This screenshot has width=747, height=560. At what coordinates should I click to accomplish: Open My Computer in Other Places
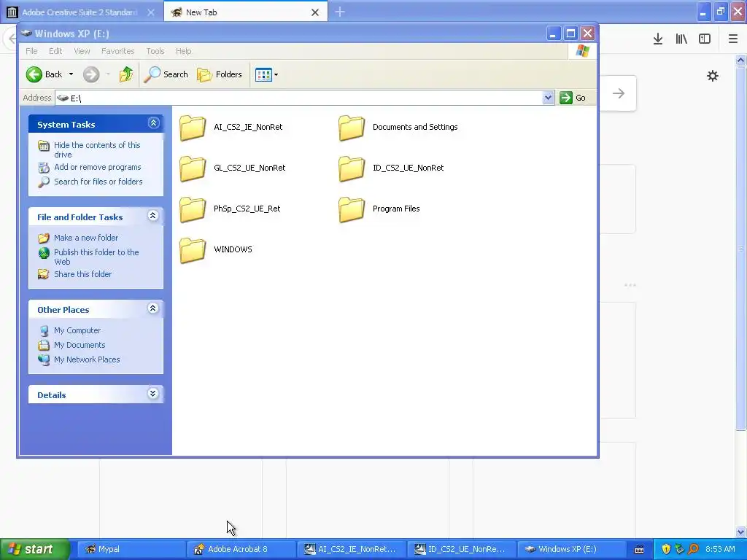[77, 330]
